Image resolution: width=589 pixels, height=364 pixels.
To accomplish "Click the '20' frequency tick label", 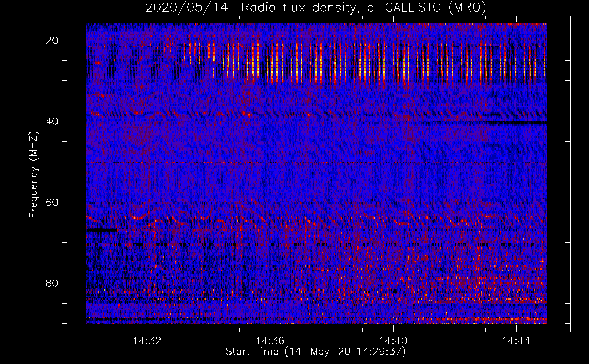I will 52,40.
